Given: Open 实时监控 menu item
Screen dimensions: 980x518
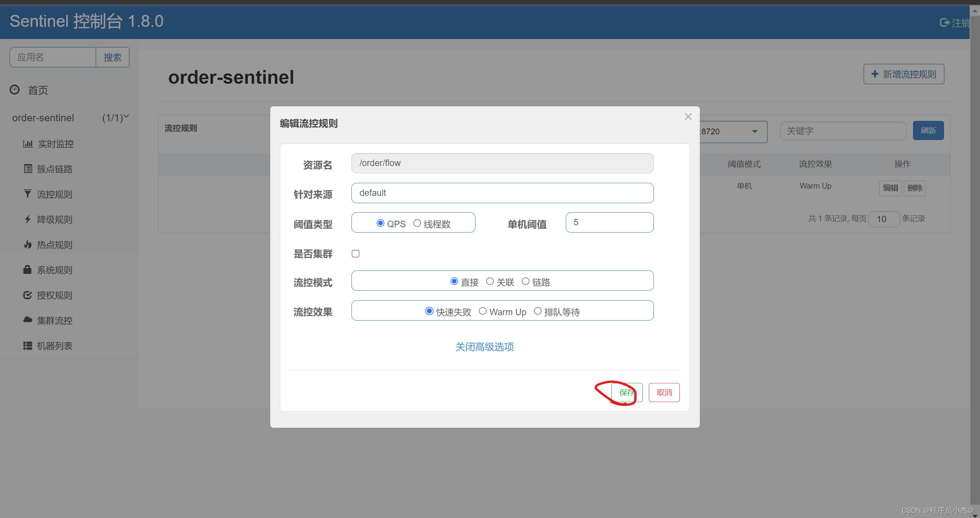Looking at the screenshot, I should [56, 144].
